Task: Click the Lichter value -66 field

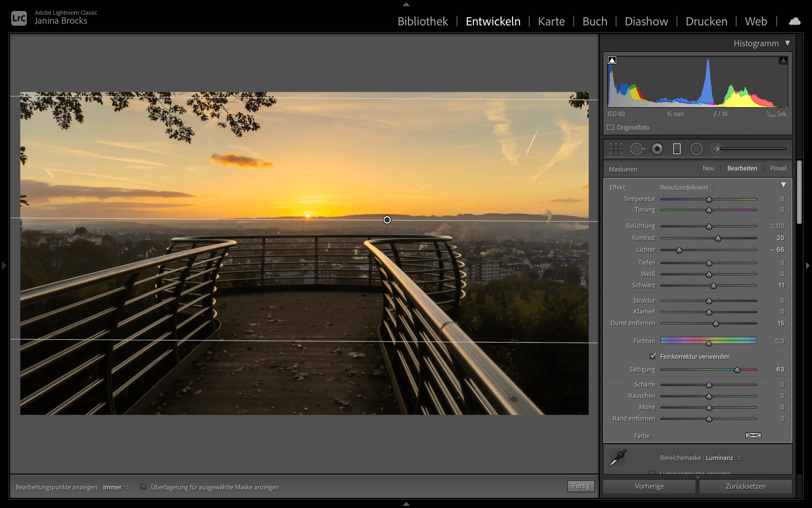Action: [x=777, y=250]
